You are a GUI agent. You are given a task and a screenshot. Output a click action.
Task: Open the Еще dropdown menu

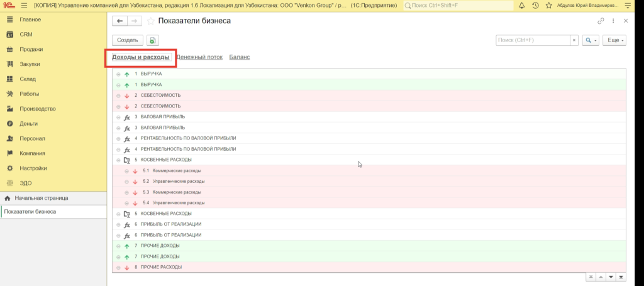(614, 40)
